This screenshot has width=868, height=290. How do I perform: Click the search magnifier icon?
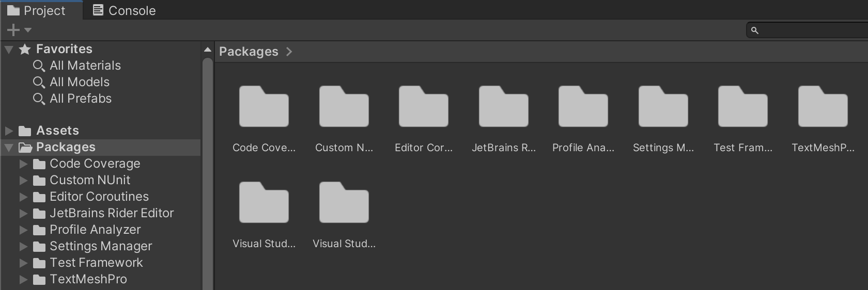[754, 30]
